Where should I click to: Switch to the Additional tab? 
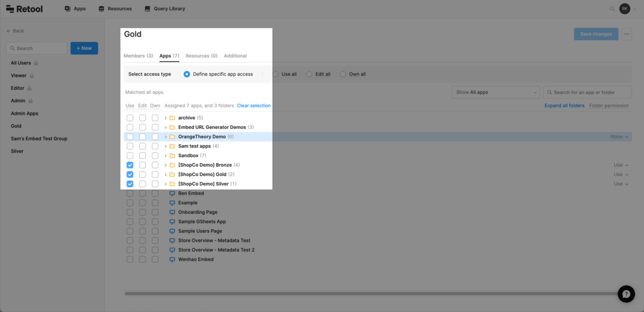(235, 56)
